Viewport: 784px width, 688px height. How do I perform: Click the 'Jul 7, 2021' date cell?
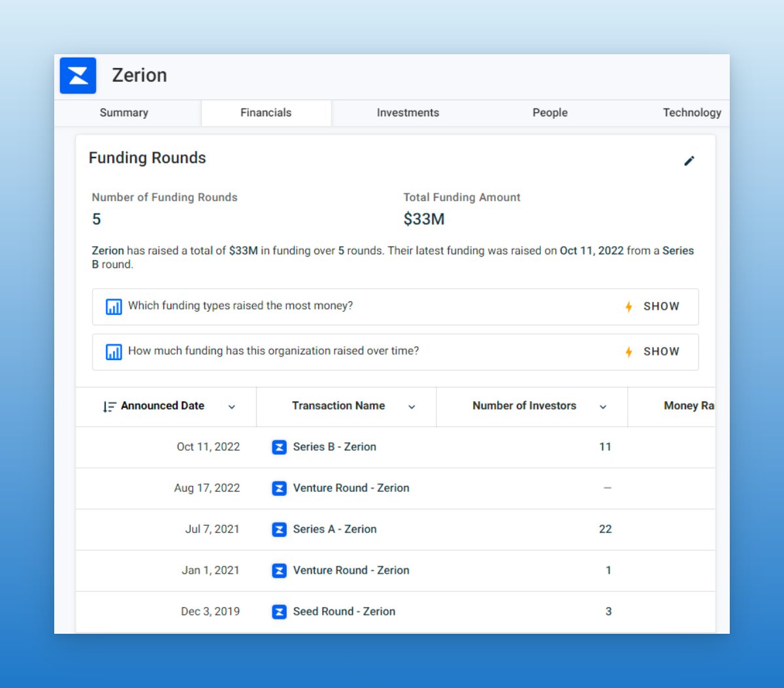click(212, 529)
